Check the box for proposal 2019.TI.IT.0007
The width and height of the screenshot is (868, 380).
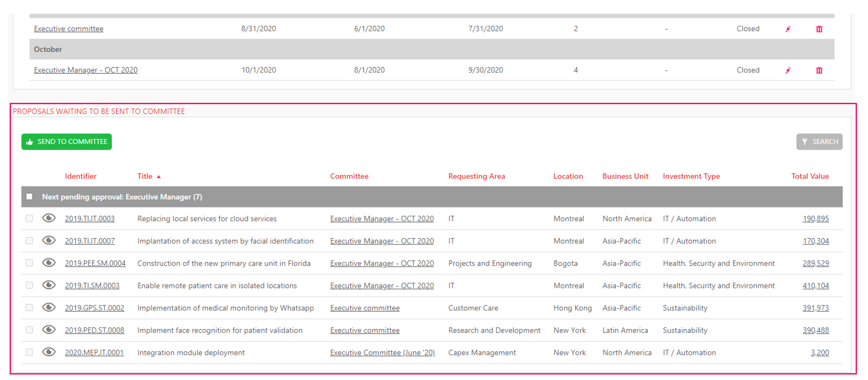point(29,240)
